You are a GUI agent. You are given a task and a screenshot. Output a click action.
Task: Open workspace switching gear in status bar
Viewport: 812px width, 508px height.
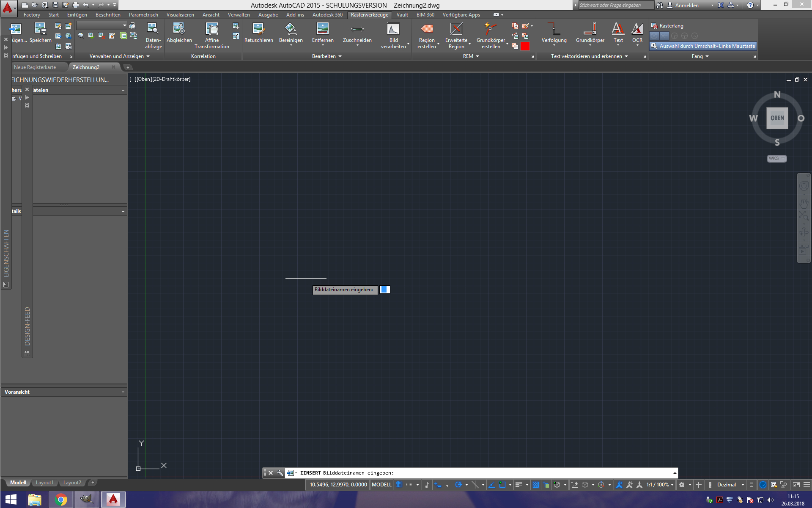tap(682, 485)
